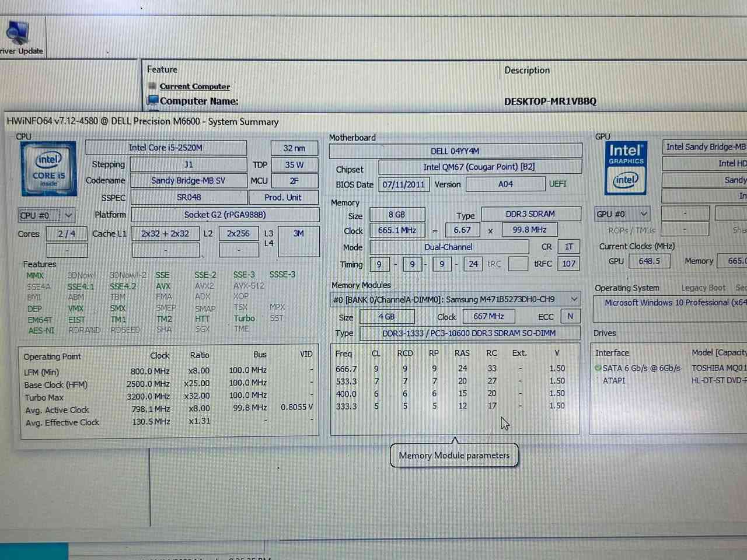Click the Socket G2 platform field
This screenshot has width=747, height=560.
[x=225, y=215]
